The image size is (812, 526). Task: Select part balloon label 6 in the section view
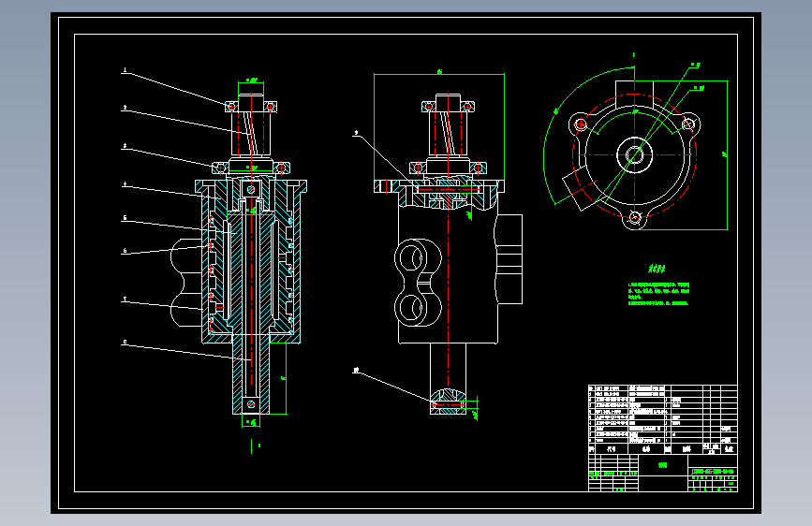pyautogui.click(x=125, y=251)
